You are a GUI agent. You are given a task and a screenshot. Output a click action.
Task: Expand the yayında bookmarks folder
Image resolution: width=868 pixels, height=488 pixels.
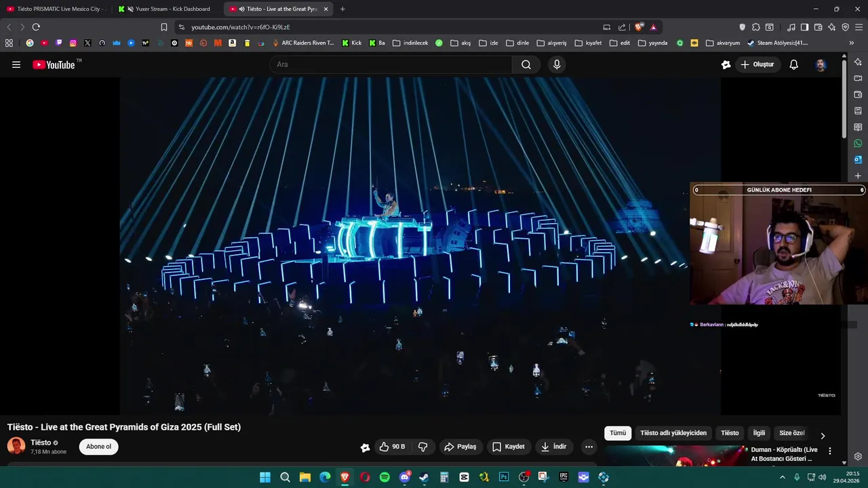(653, 43)
